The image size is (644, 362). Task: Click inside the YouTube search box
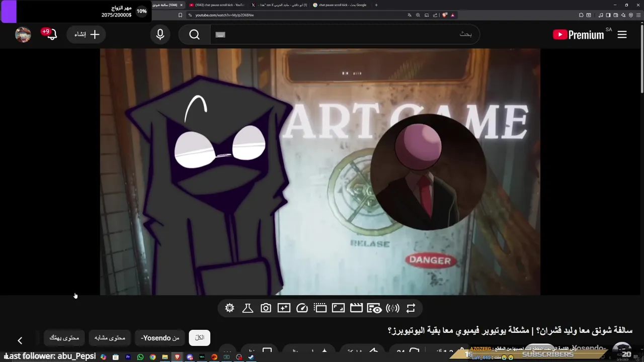pos(345,34)
